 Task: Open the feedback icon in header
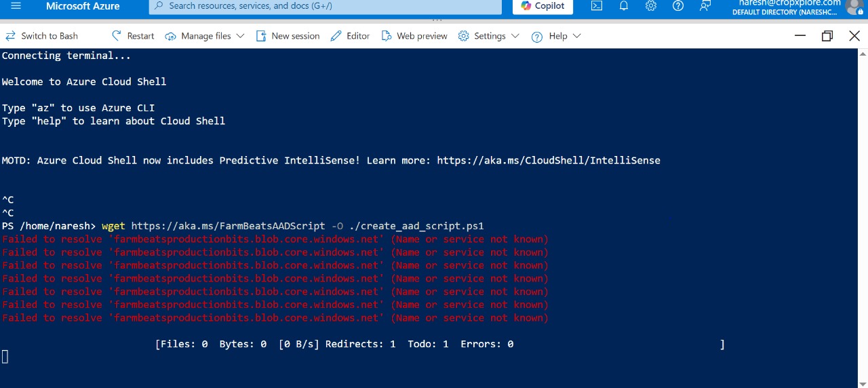[x=705, y=5]
